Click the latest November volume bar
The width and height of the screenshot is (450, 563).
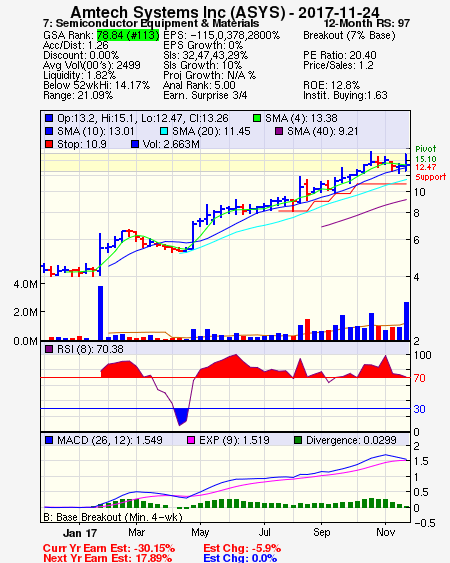(407, 321)
